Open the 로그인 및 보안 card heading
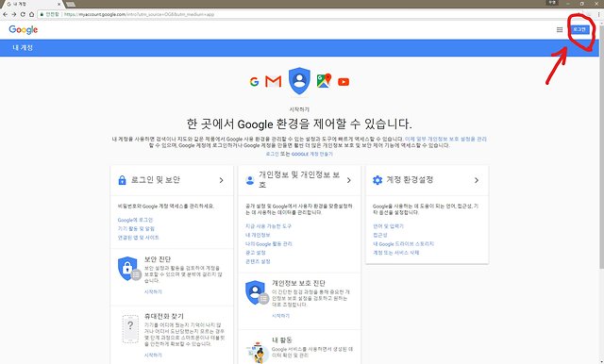This screenshot has height=364, width=604. tap(155, 180)
